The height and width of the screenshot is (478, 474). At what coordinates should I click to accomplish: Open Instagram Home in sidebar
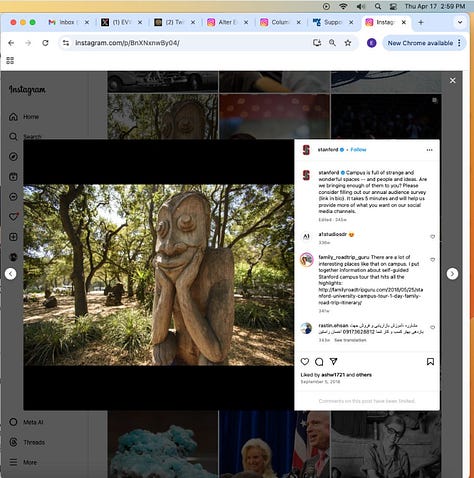click(24, 117)
